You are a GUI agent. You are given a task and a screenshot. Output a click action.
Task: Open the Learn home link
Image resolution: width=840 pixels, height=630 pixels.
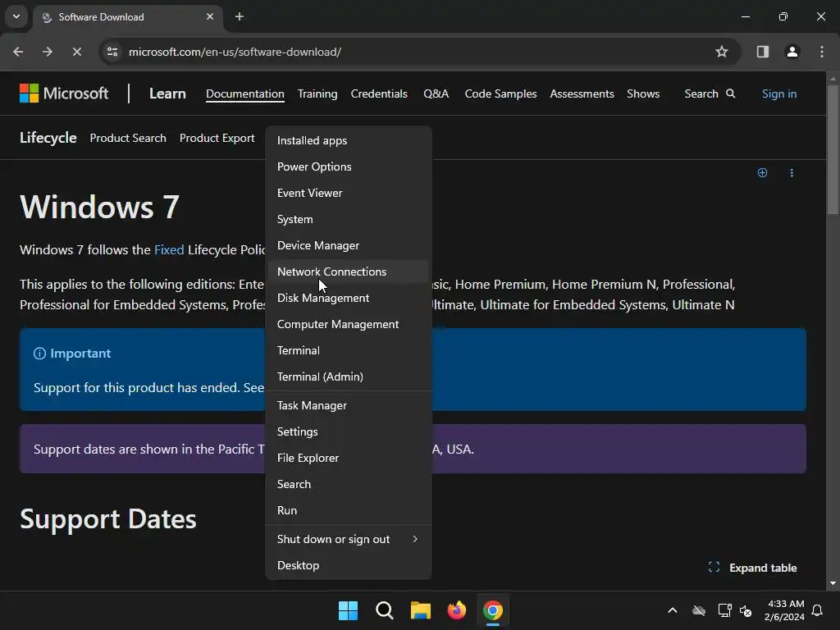pyautogui.click(x=167, y=94)
